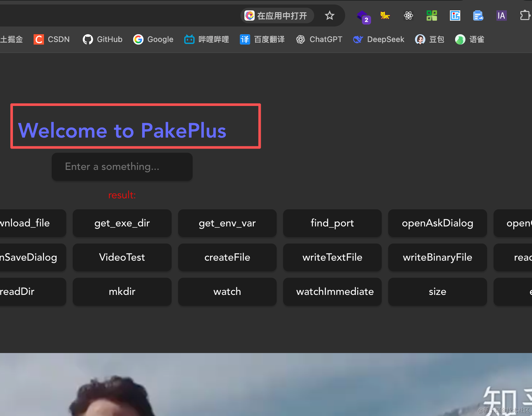Open the DeepSeek bookmark
The height and width of the screenshot is (416, 532).
[379, 39]
